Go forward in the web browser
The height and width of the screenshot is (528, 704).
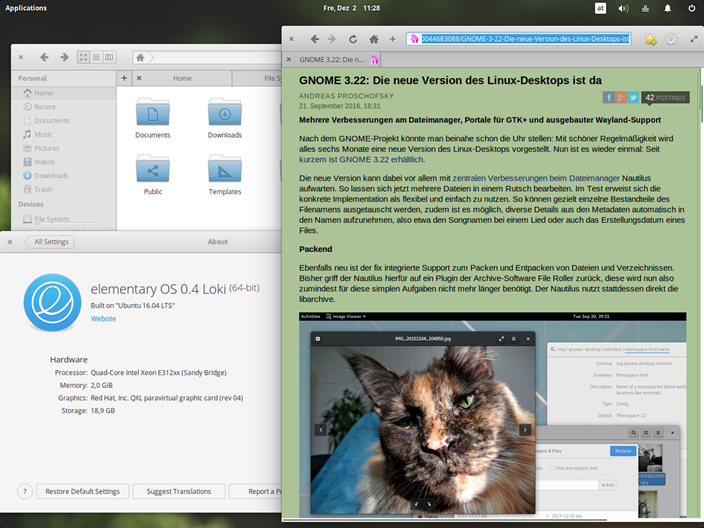[332, 39]
